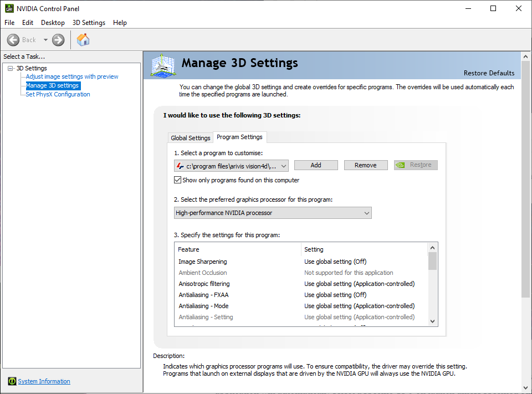Click the NVIDIA Control Panel title icon

point(9,8)
